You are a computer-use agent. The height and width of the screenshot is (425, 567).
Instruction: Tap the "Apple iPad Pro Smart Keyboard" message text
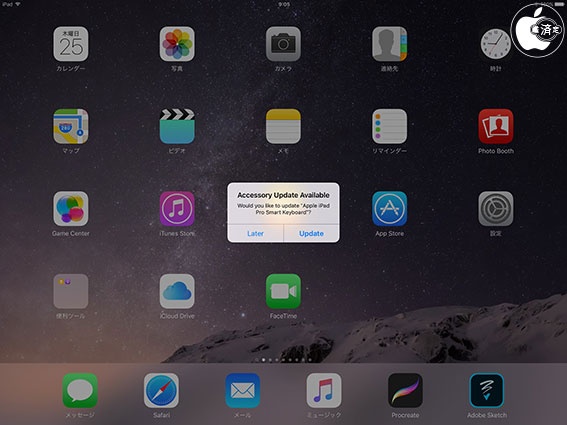283,209
